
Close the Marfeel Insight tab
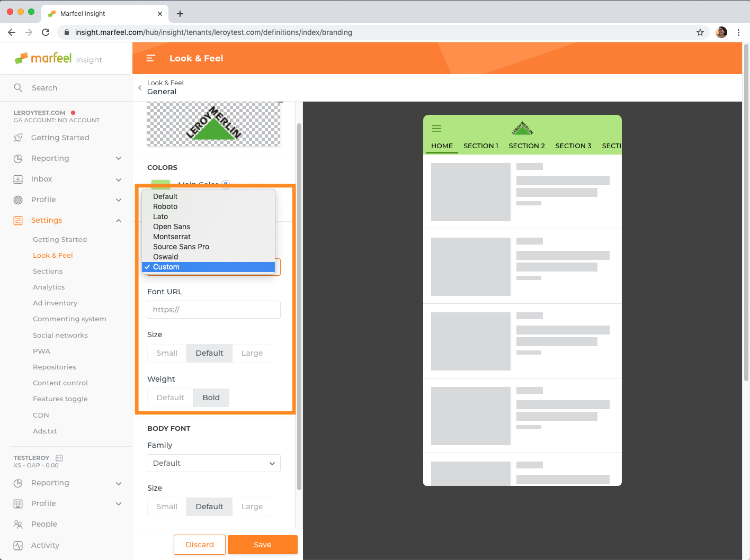(160, 14)
